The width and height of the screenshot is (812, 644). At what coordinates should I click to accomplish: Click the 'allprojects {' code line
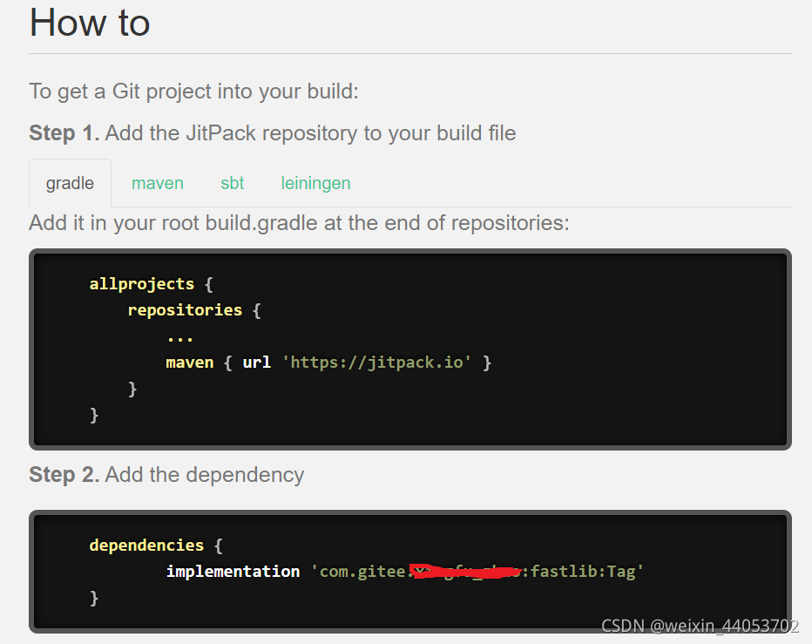click(152, 284)
